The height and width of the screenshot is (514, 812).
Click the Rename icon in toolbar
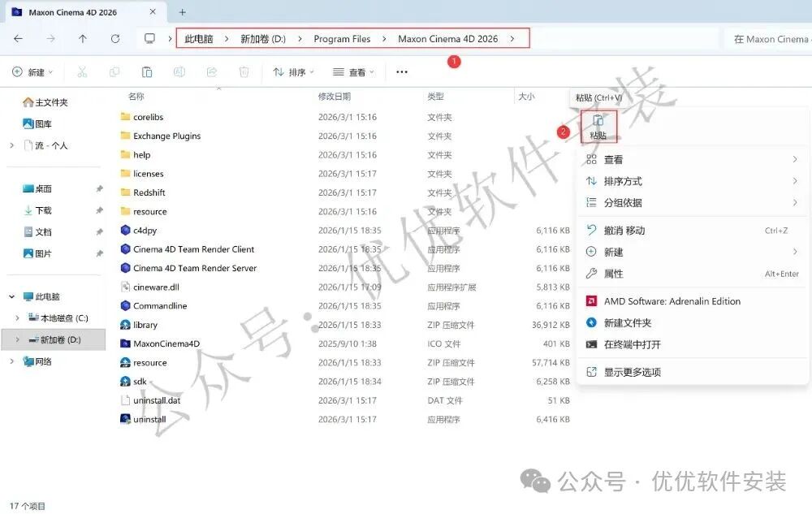[x=179, y=72]
